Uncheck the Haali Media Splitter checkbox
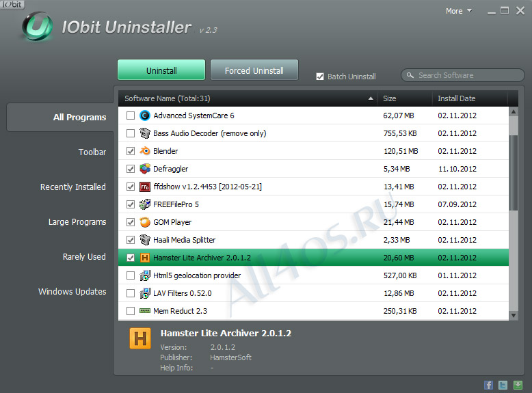This screenshot has width=532, height=393. pyautogui.click(x=131, y=240)
